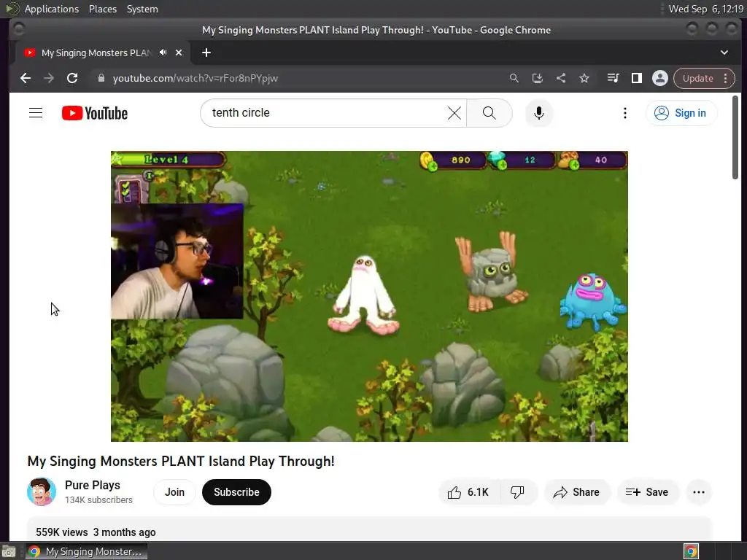Open the Chrome profile avatar
This screenshot has width=747, height=560.
659,78
